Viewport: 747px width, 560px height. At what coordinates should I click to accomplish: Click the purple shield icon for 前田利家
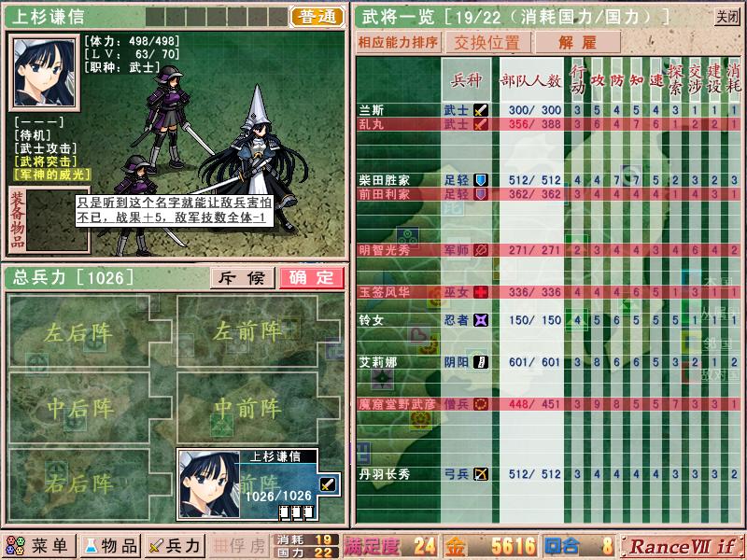(481, 194)
